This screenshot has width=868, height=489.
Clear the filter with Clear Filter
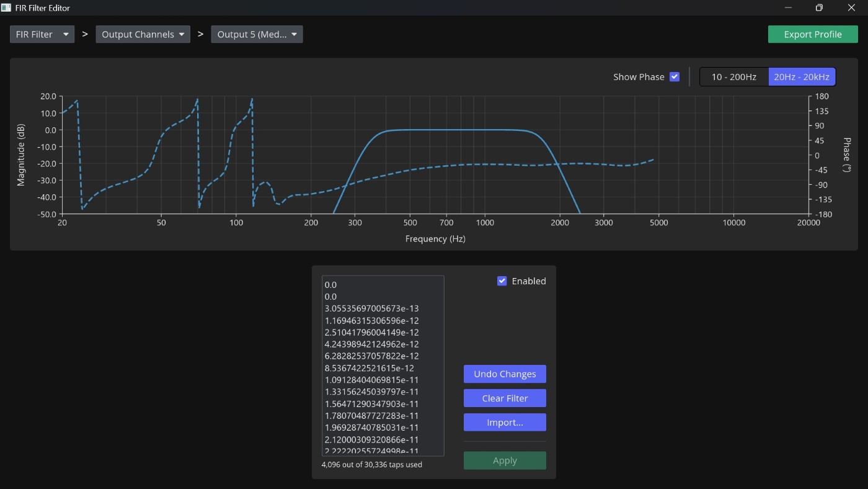pyautogui.click(x=505, y=398)
